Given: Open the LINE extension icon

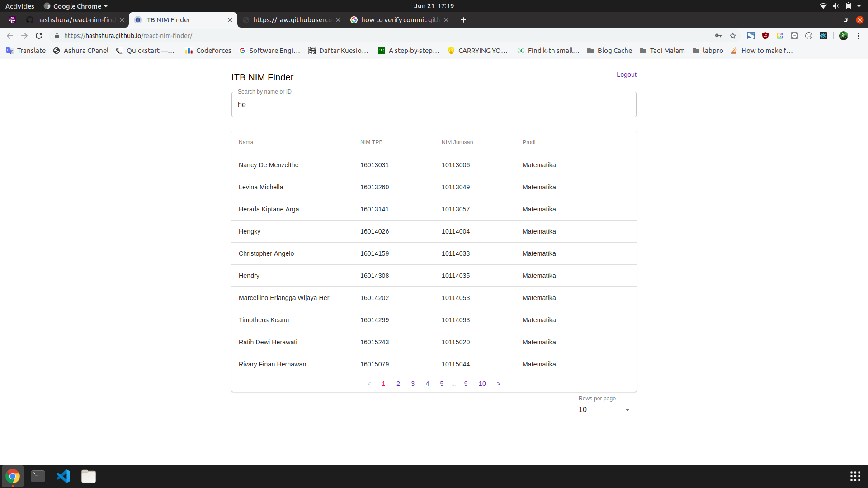Looking at the screenshot, I should 794,36.
